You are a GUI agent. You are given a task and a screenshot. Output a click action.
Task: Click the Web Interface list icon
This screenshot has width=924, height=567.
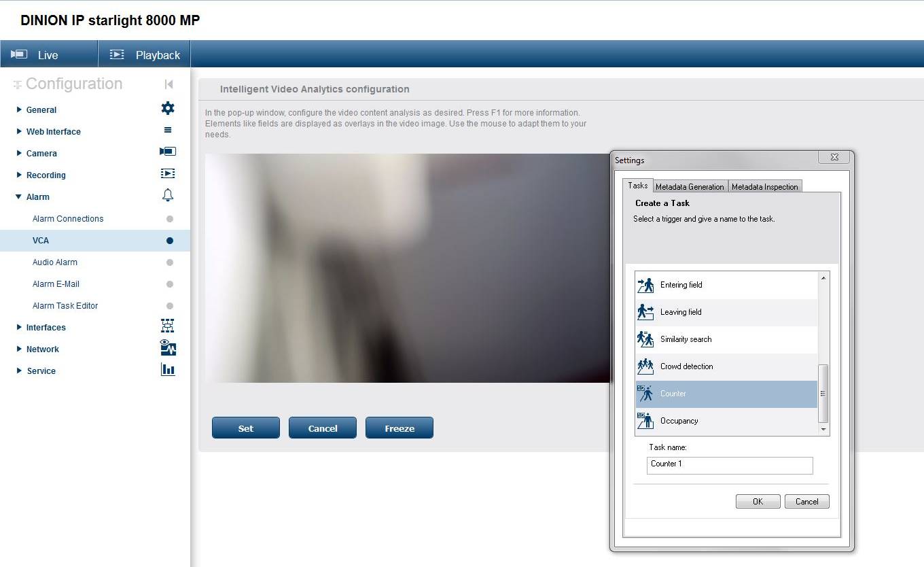[x=168, y=130]
